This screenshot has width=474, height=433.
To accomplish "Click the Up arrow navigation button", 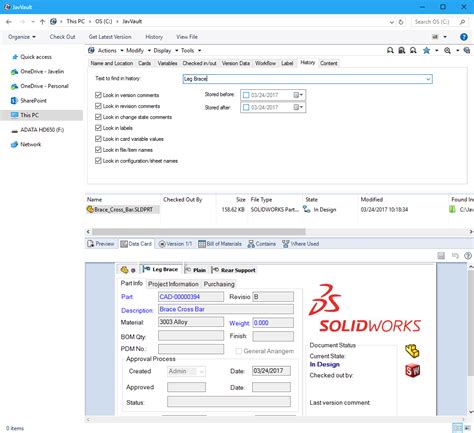I will 42,22.
